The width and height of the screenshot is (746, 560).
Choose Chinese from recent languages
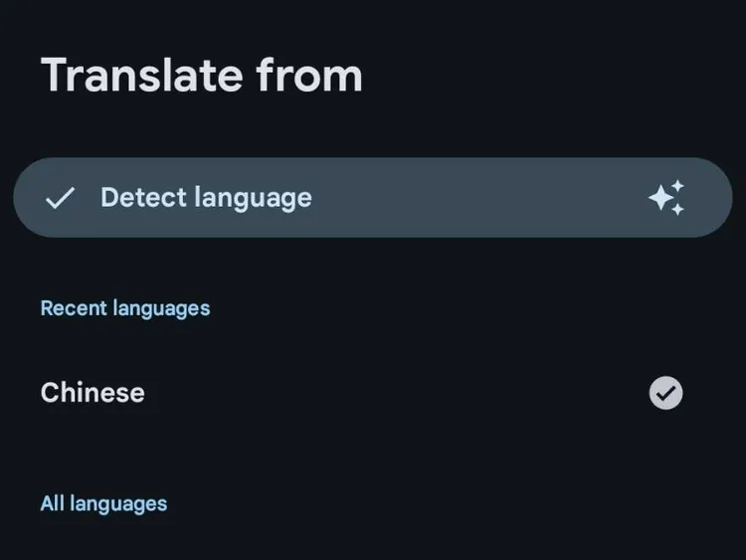[93, 393]
